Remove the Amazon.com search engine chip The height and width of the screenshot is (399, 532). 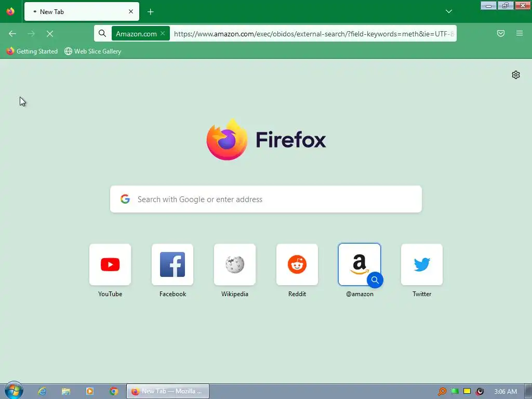coord(163,33)
